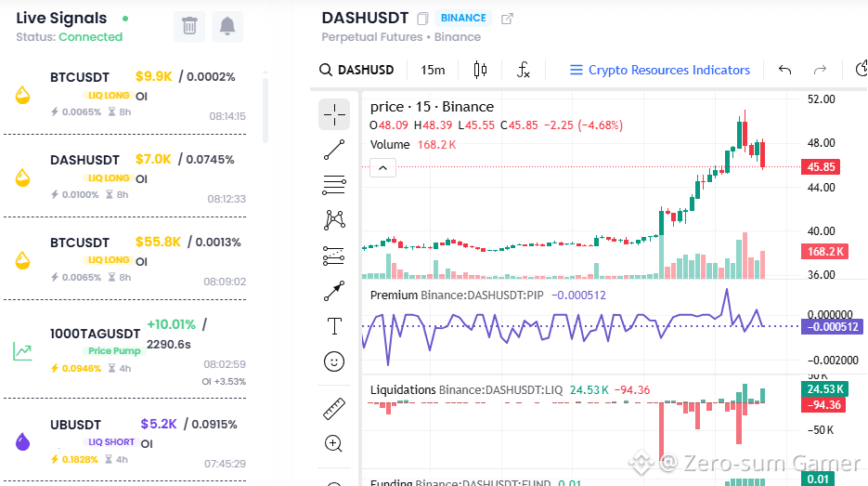Open the UBUSDT $5.2K signal row
This screenshot has height=486, width=868.
pyautogui.click(x=125, y=440)
